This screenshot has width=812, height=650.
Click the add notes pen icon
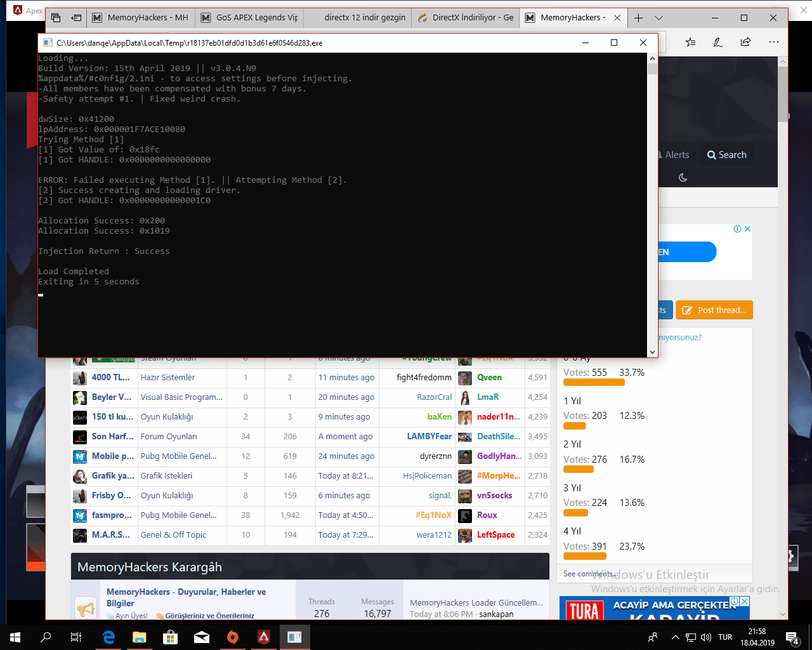point(717,42)
